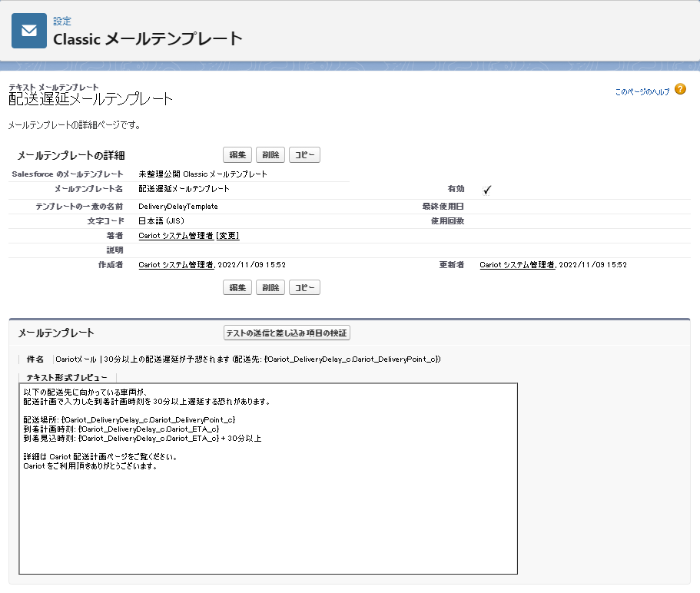Click the 編集 button above the template details

tap(237, 155)
